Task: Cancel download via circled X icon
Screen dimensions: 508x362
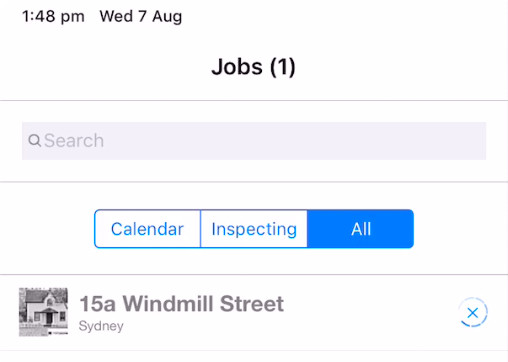Action: [x=473, y=313]
